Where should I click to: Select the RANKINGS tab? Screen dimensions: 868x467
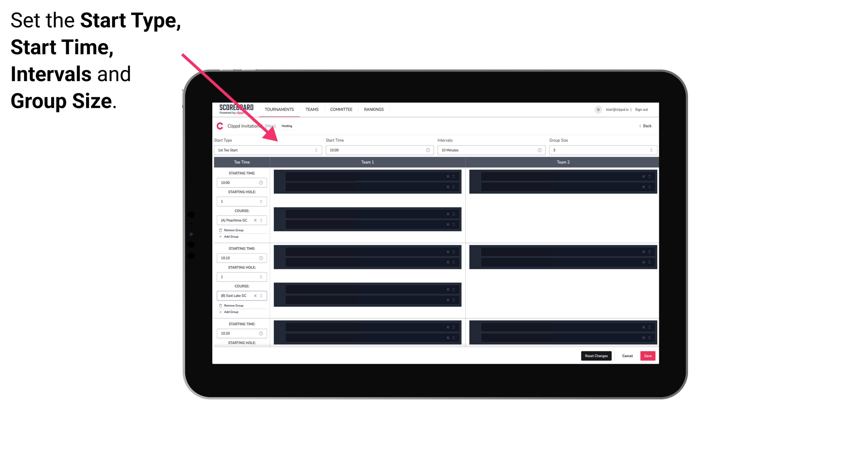click(x=374, y=109)
